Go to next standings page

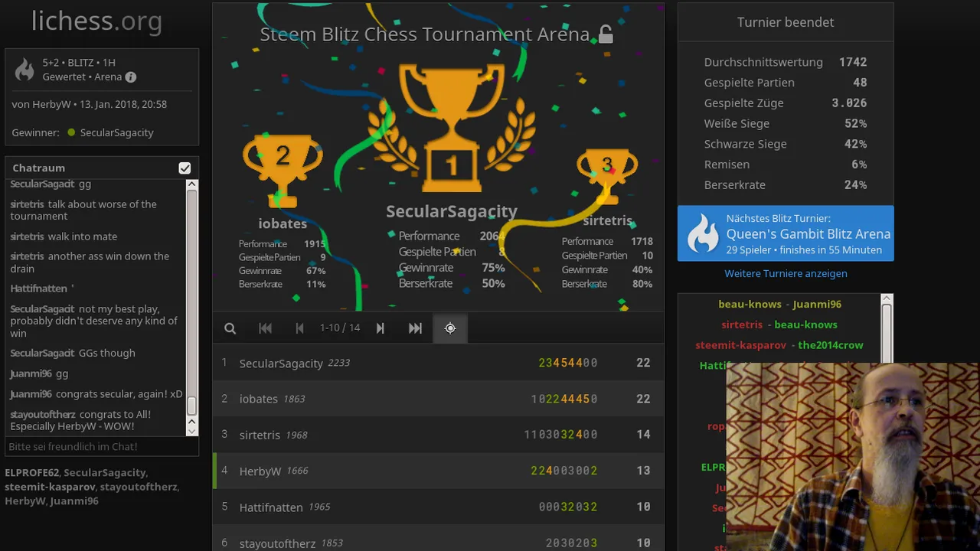[380, 328]
